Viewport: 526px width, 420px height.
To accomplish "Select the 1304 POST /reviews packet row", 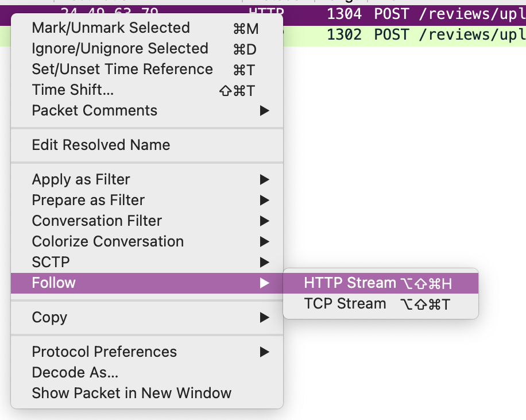I will (425, 13).
